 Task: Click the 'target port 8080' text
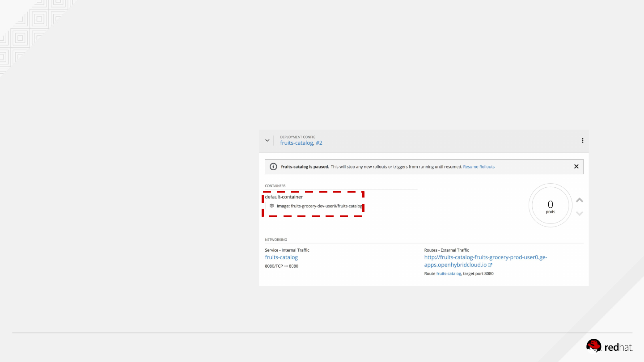[x=479, y=274]
